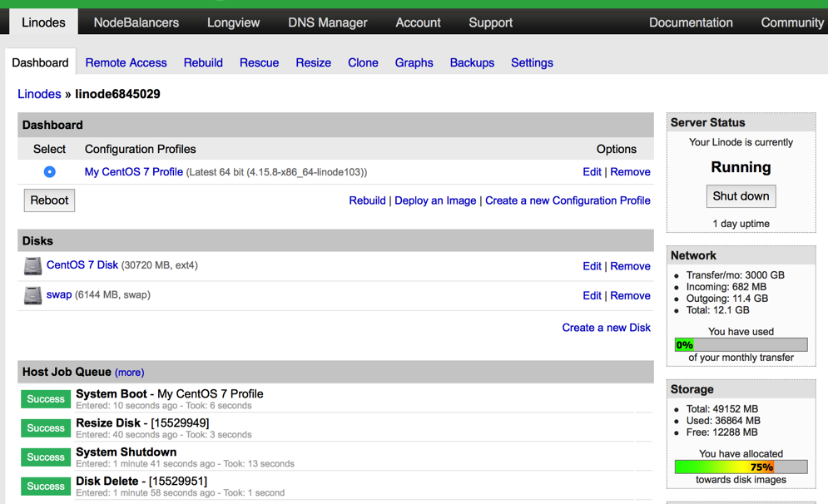Viewport: 828px width, 504px height.
Task: Click the CentOS 7 Disk drive icon
Action: (x=32, y=265)
